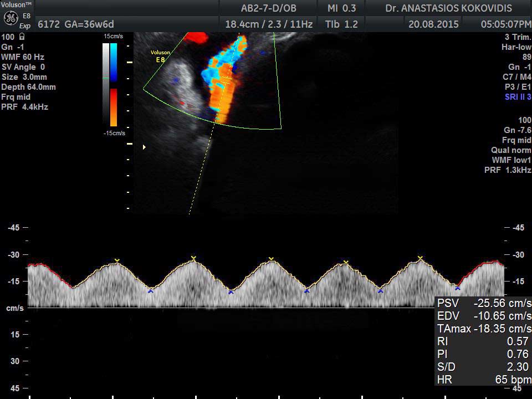Click the blue velocity color bar

pyautogui.click(x=114, y=62)
